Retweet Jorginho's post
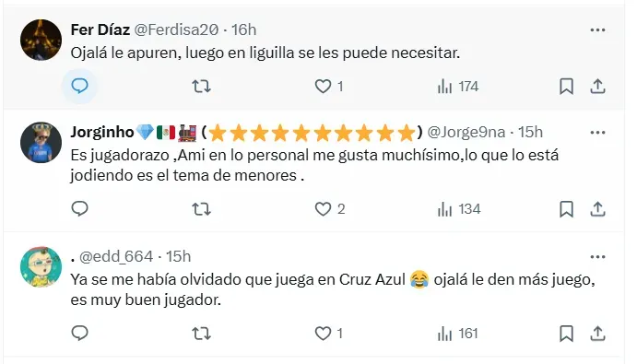 (x=201, y=209)
